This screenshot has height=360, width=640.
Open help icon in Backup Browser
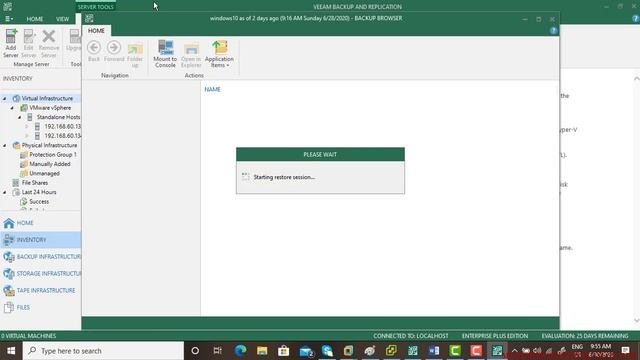click(553, 31)
